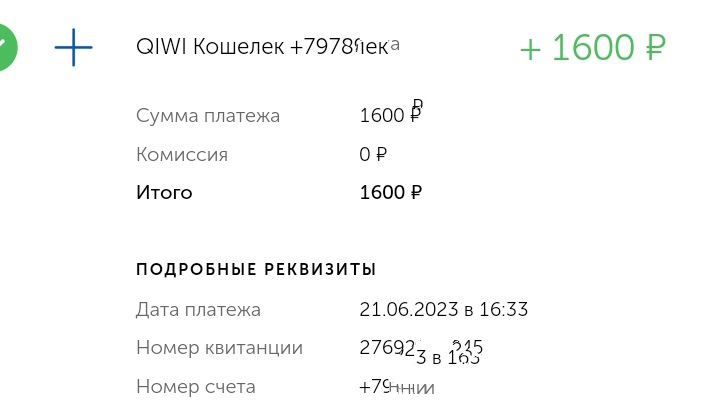Click the ruble sign beside the commission zero
Screen dimensions: 720x415
click(x=380, y=155)
